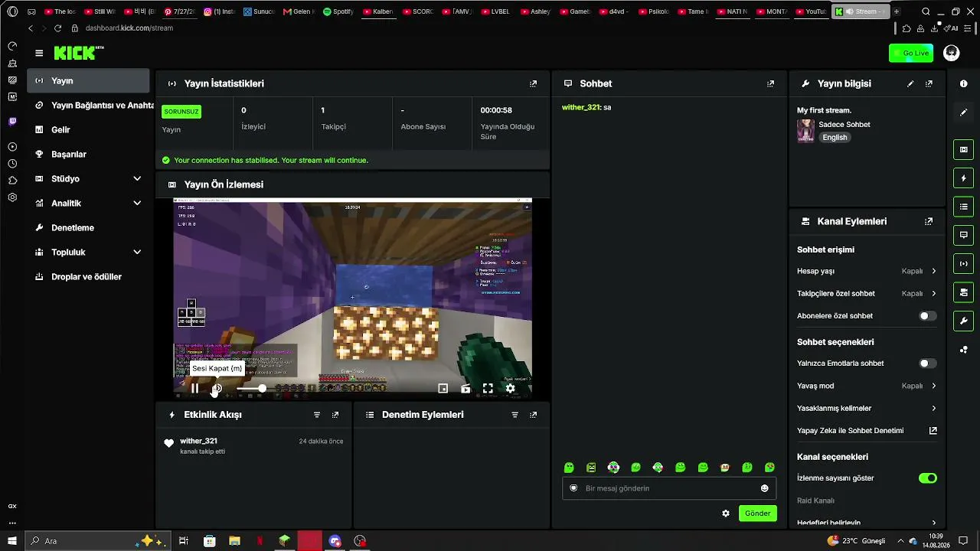Pop out the Etkinlik Akışı panel
The image size is (980, 551).
tap(335, 415)
